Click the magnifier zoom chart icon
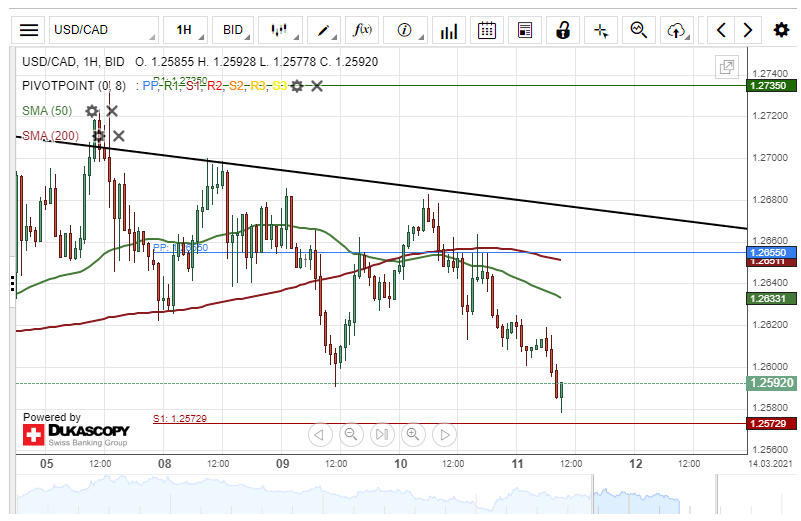 coord(639,30)
